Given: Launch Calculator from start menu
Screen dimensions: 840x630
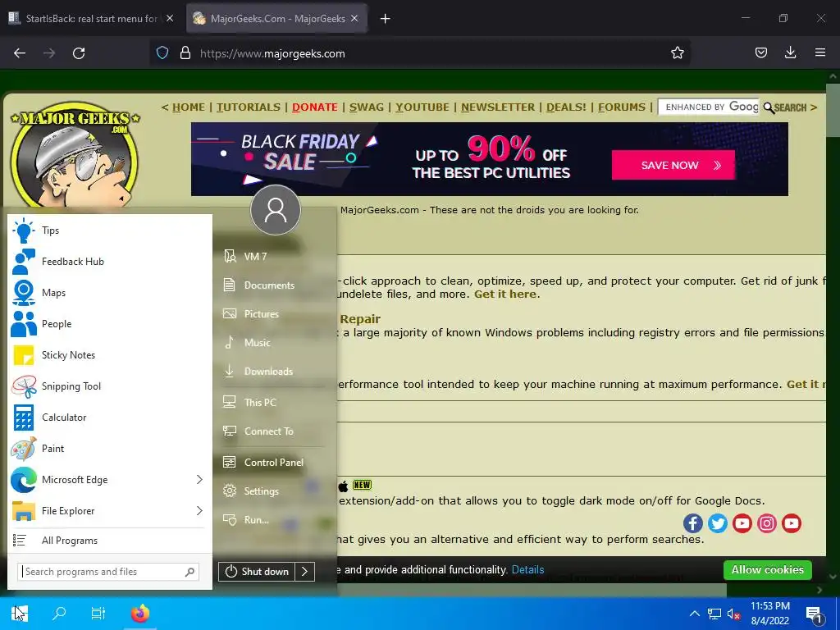Looking at the screenshot, I should [x=109, y=417].
